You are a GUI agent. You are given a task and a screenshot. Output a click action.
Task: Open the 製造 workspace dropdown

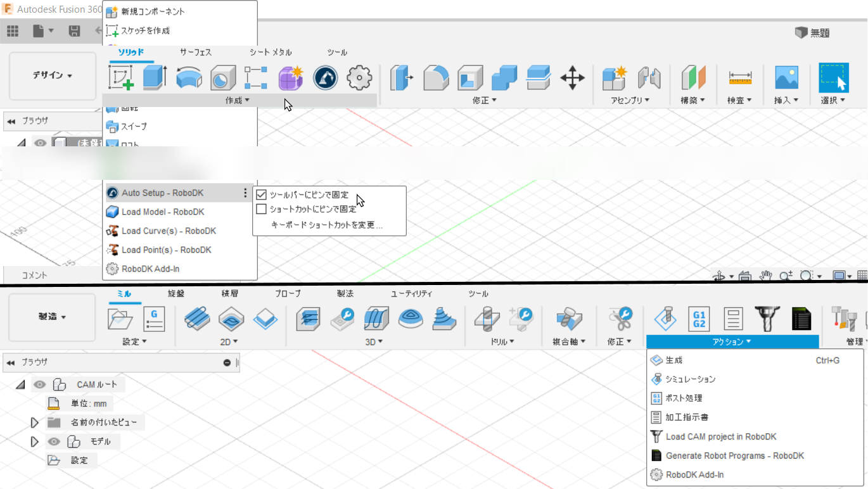click(x=52, y=317)
